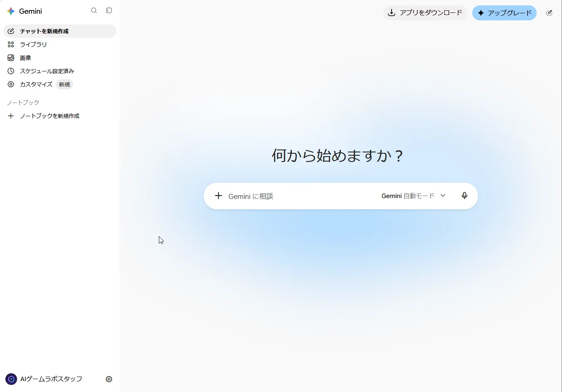
Task: Open the sidebar search icon
Action: pyautogui.click(x=94, y=10)
